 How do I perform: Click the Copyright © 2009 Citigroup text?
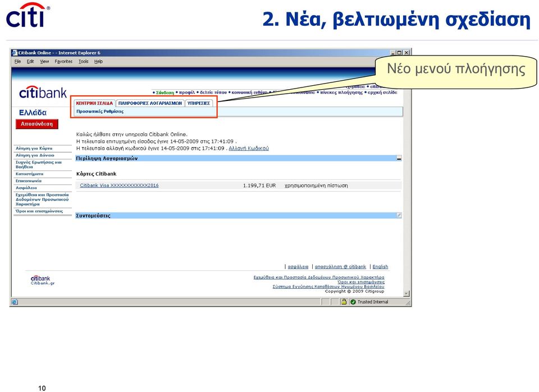click(x=354, y=291)
